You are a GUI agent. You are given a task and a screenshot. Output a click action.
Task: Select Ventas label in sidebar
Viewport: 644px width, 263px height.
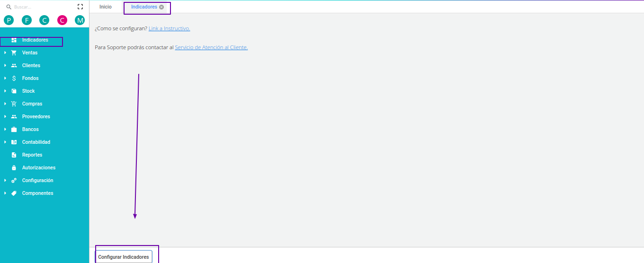click(x=30, y=53)
